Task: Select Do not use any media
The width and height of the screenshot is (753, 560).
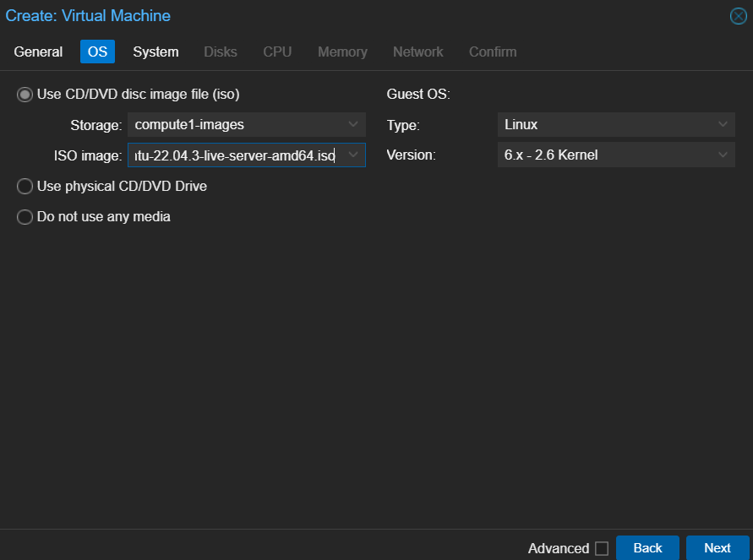Action: point(25,217)
